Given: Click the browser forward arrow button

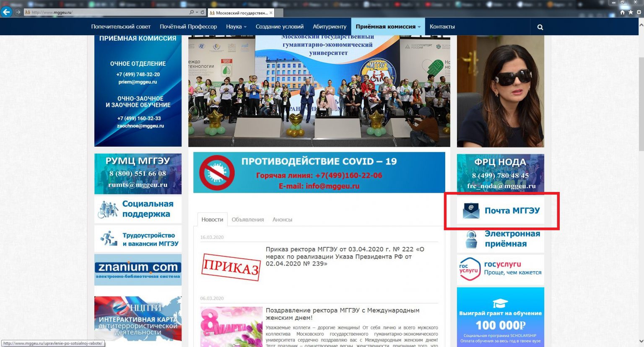Looking at the screenshot, I should [18, 12].
